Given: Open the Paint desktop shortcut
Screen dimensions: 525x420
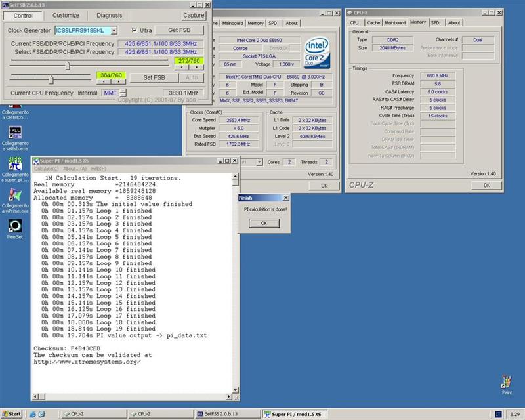Looking at the screenshot, I should click(x=506, y=385).
